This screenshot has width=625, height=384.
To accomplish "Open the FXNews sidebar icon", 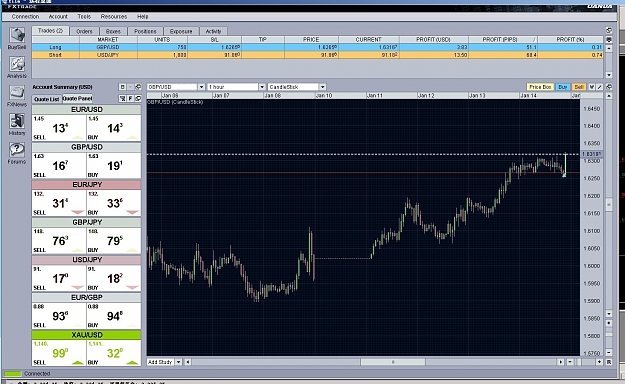I will (17, 93).
